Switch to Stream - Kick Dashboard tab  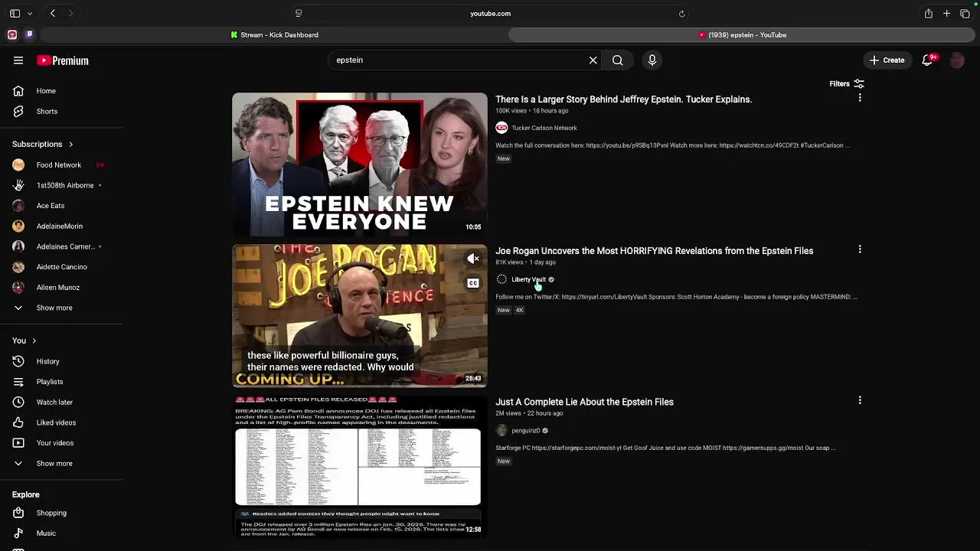pos(274,35)
